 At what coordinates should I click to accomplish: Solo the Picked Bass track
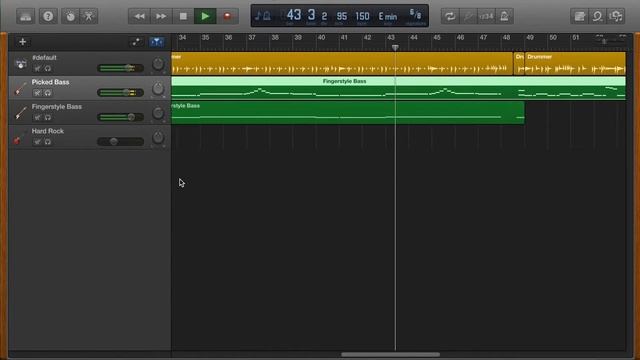click(48, 93)
